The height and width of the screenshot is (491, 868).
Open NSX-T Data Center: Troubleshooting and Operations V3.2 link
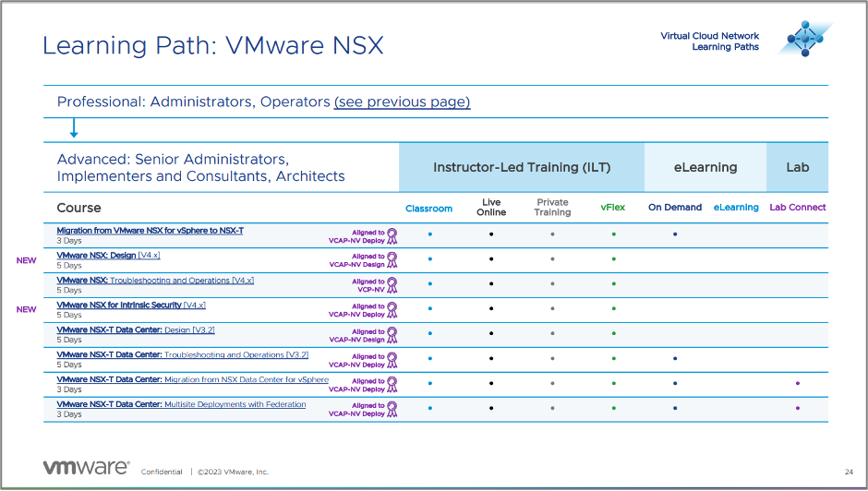pyautogui.click(x=183, y=354)
